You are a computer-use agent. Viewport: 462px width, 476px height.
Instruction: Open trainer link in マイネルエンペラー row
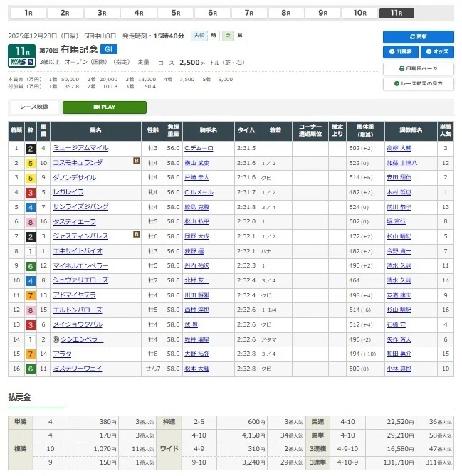point(399,265)
